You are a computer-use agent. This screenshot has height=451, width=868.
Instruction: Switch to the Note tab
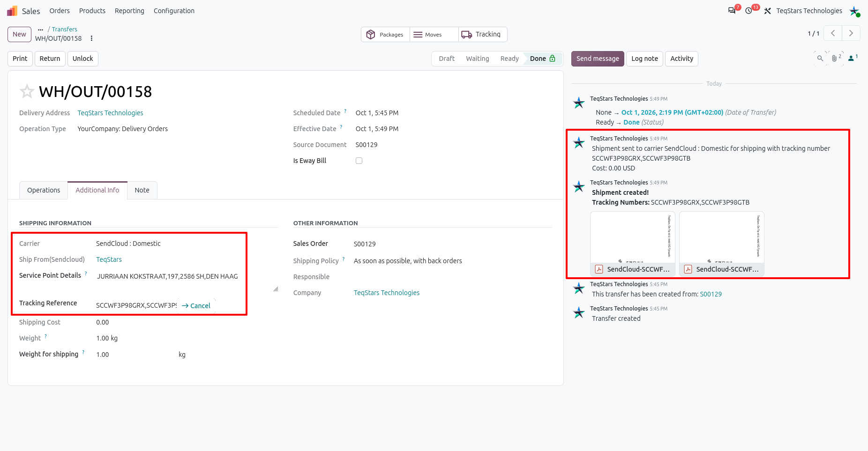pyautogui.click(x=142, y=190)
